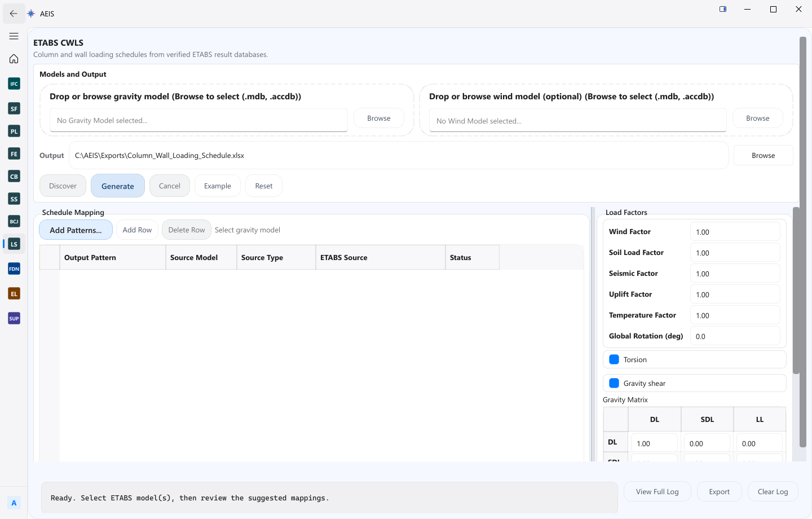The width and height of the screenshot is (812, 519).
Task: Go back with the arrow button
Action: [x=14, y=14]
